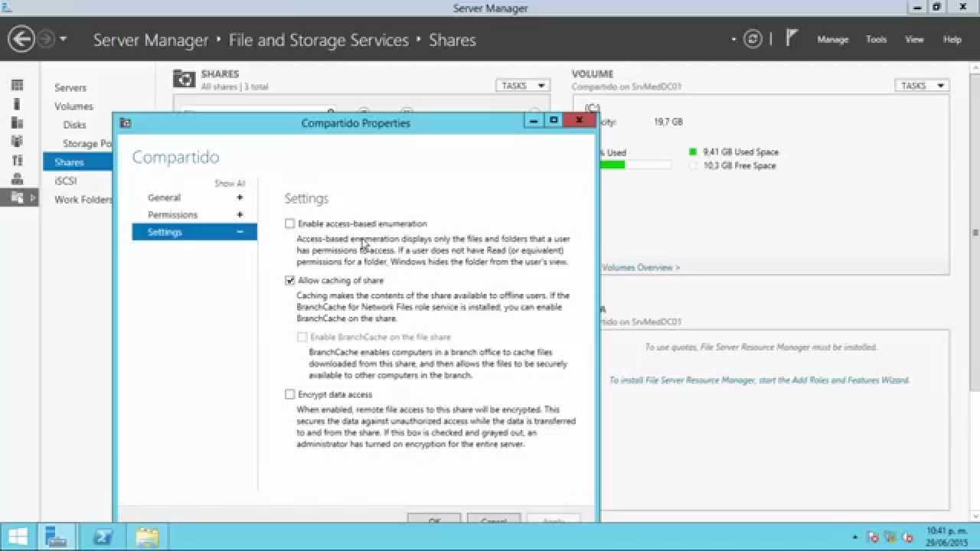Select the Dashboard icon in the left rail

(x=17, y=85)
